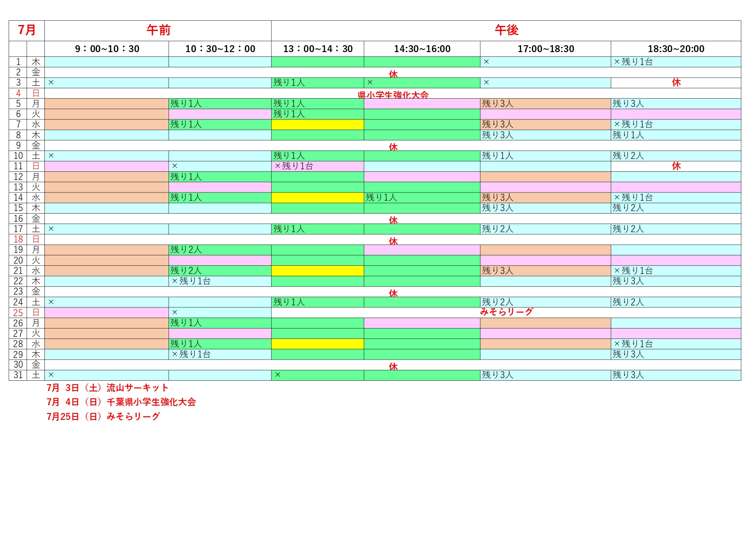
Task: Click footnote "7月 3日（土）流山サーキット"
Action: click(x=107, y=388)
